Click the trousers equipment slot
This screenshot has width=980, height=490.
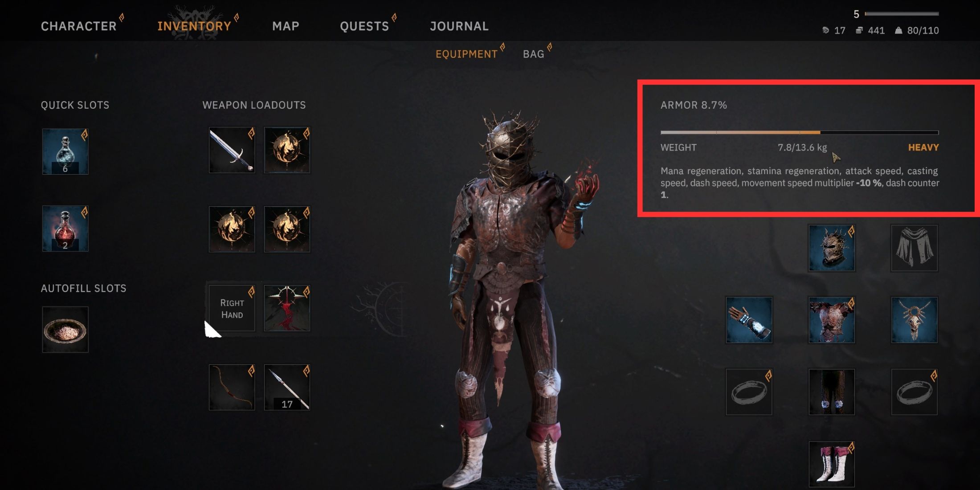832,392
